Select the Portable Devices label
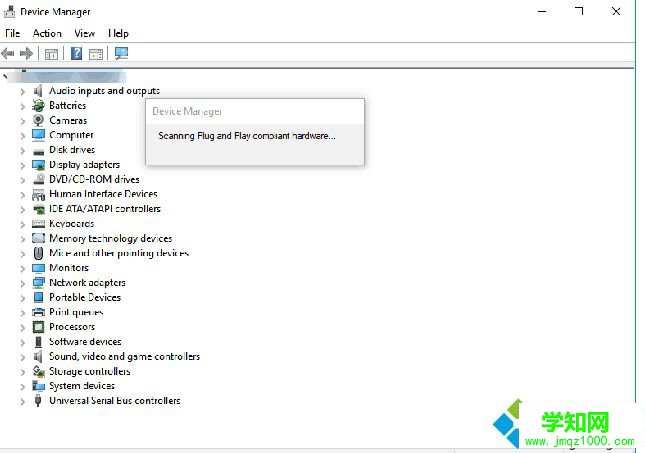The image size is (646, 453). pos(85,297)
